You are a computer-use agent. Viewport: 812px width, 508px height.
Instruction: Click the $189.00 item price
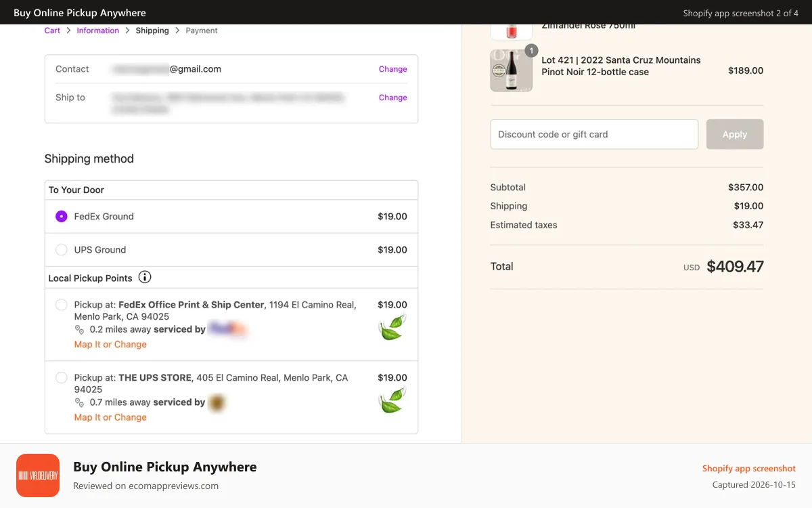tap(746, 70)
